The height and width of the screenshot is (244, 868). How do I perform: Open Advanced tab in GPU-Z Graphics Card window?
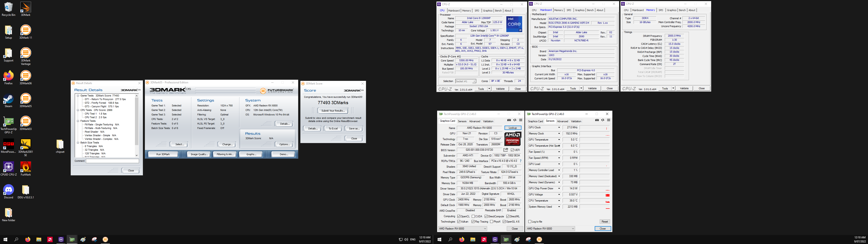click(474, 121)
